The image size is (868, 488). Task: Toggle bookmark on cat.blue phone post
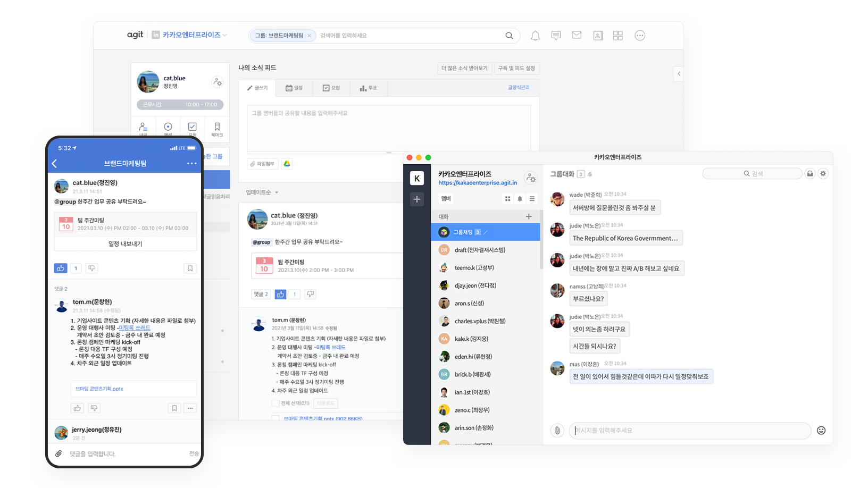click(x=190, y=268)
